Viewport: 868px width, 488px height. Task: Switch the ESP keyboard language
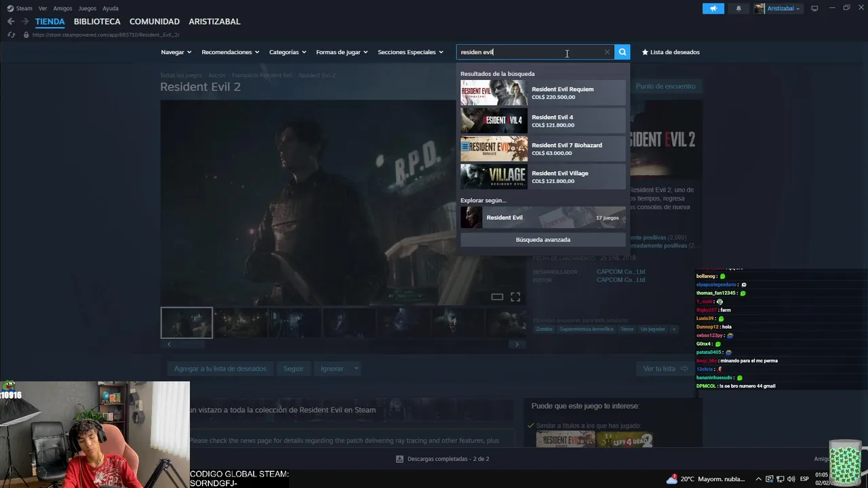(805, 479)
